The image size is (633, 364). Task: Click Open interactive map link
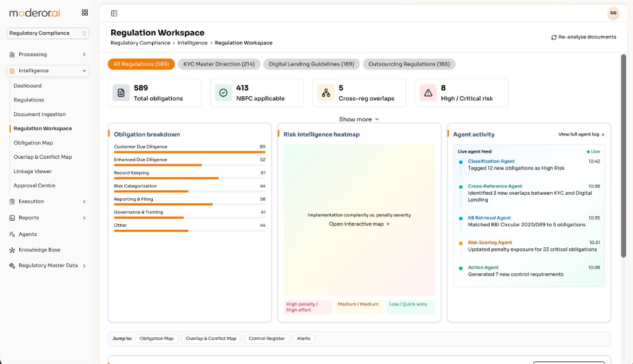coord(359,224)
